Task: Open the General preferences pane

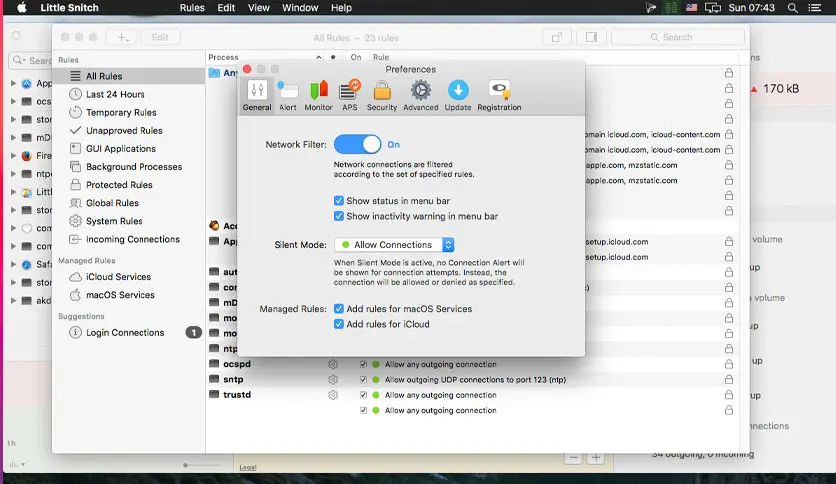Action: click(257, 96)
